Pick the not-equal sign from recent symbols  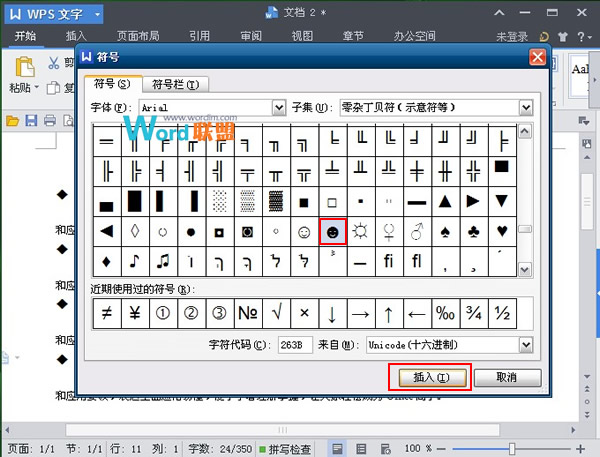[x=105, y=312]
